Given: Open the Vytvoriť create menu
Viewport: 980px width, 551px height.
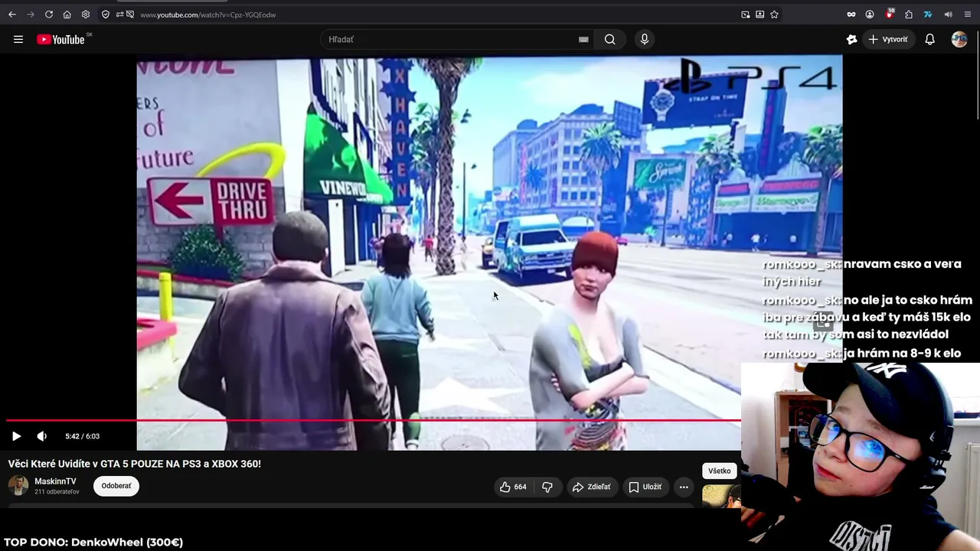Looking at the screenshot, I should 888,40.
